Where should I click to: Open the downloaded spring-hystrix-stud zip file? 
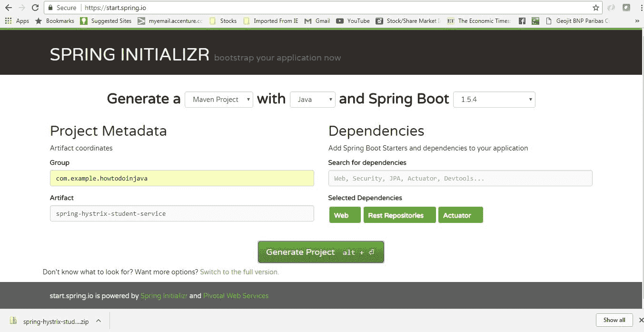[50, 322]
